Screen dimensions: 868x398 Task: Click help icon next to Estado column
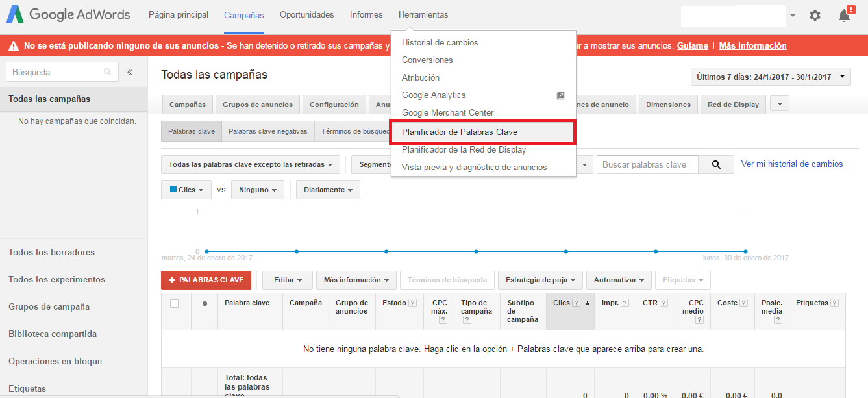(412, 303)
